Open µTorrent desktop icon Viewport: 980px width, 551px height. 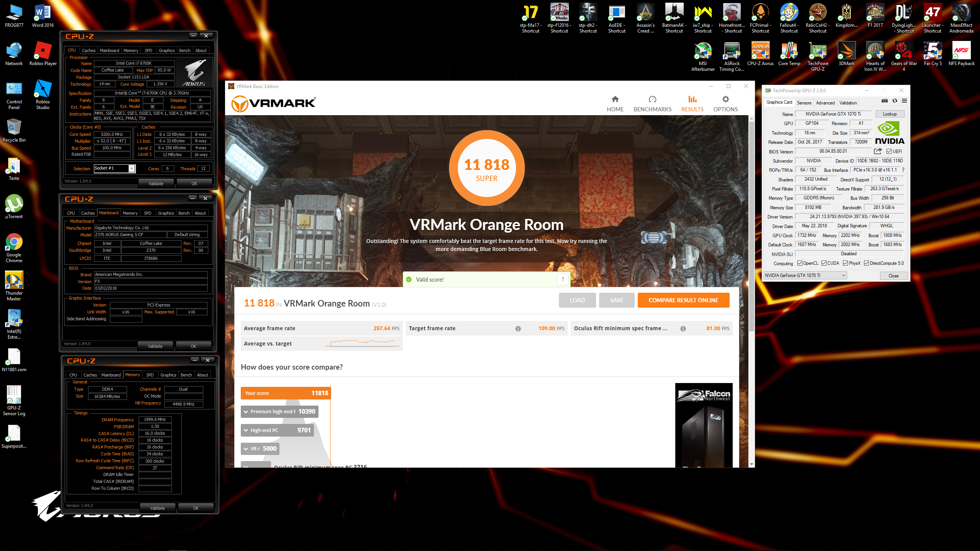coord(14,207)
